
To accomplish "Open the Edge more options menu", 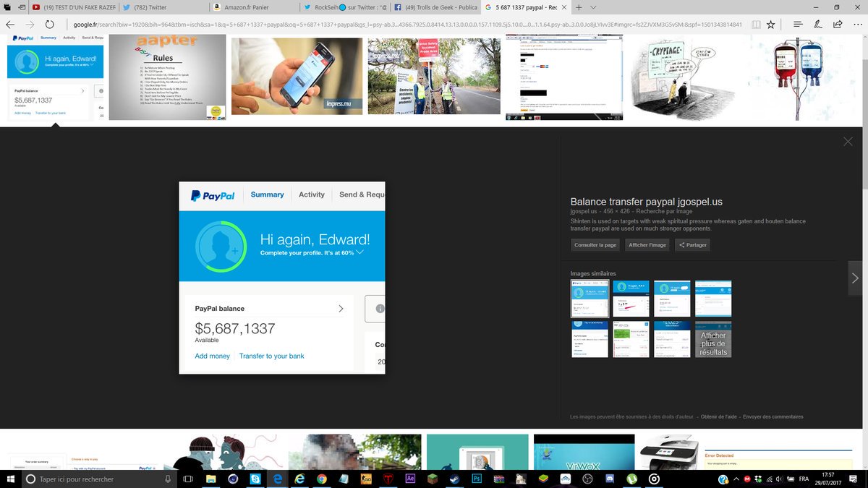I will tap(856, 24).
